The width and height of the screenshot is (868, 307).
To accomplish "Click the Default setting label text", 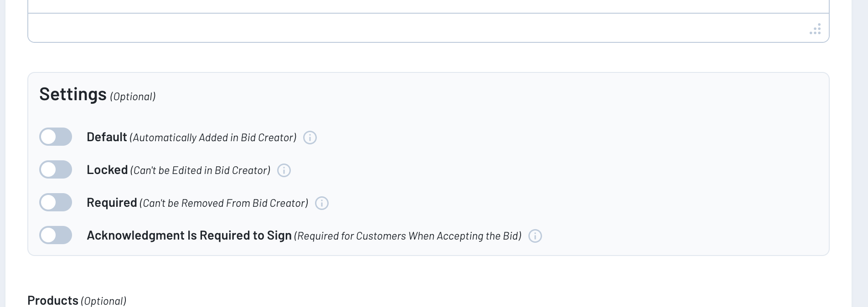I will click(107, 137).
